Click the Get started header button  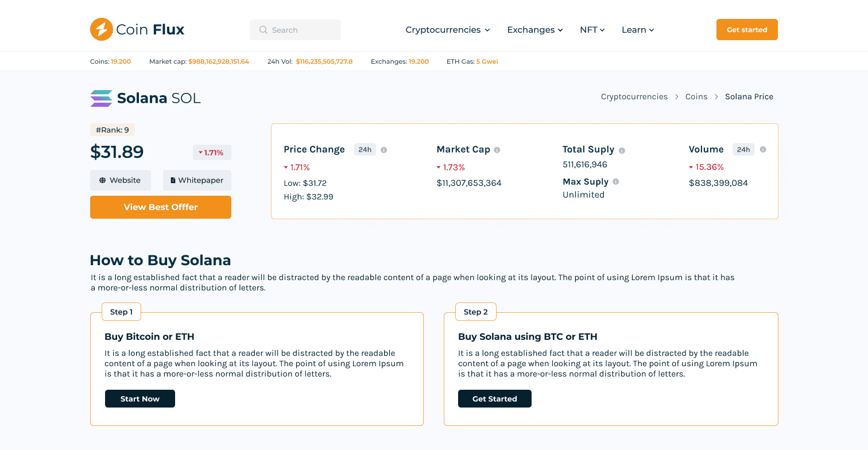coord(747,30)
